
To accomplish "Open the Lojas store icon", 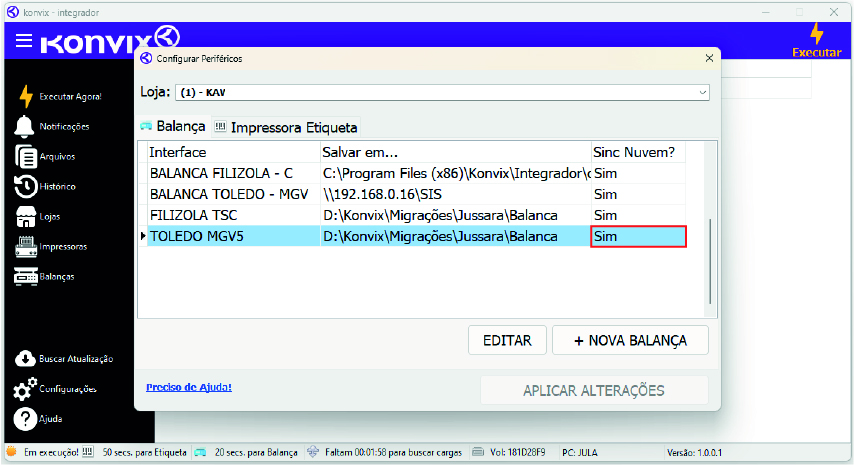I will (x=26, y=217).
